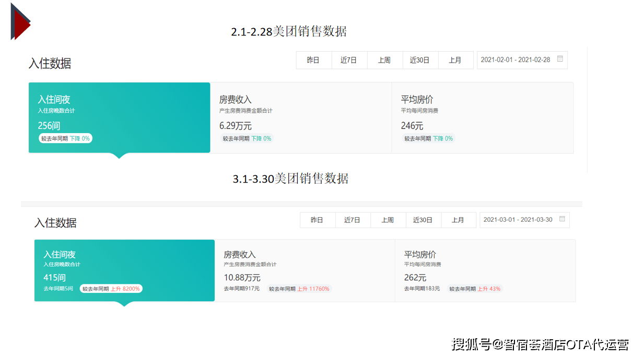Open the 2021-03-01 - 2021-03-30 date range field
Viewport: 644px width, 358px height.
pos(518,220)
